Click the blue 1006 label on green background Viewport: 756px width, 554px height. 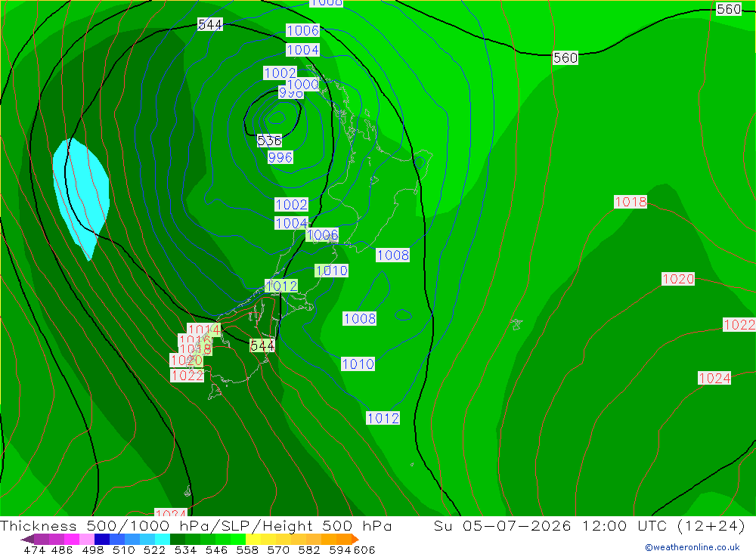pyautogui.click(x=322, y=235)
